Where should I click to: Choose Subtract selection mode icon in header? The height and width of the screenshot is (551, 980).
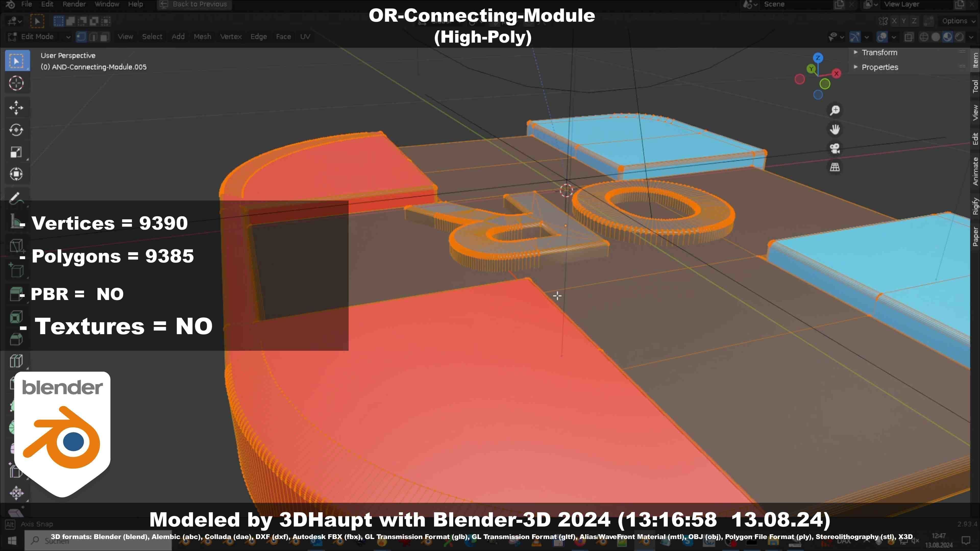(82, 21)
